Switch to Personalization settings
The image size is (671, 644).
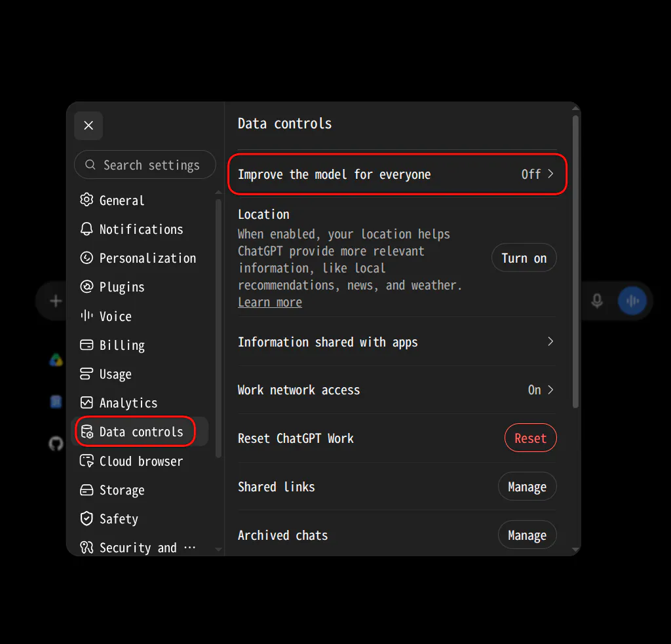[x=140, y=258]
